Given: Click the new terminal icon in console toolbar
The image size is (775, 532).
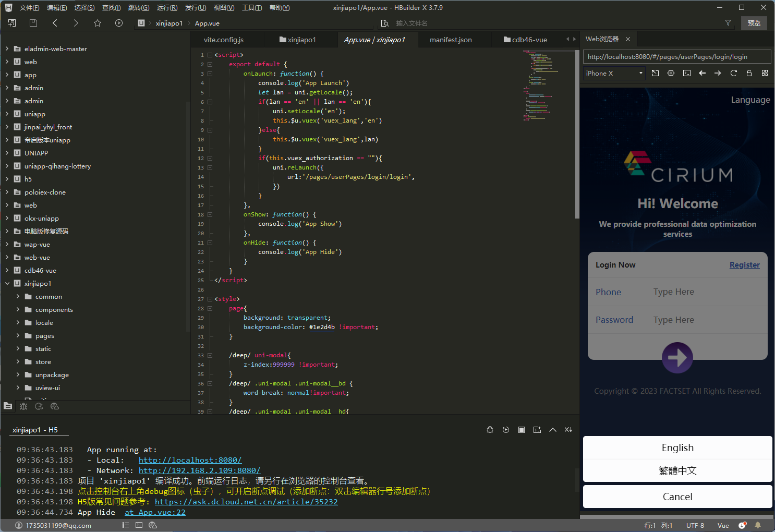Looking at the screenshot, I should click(x=537, y=430).
